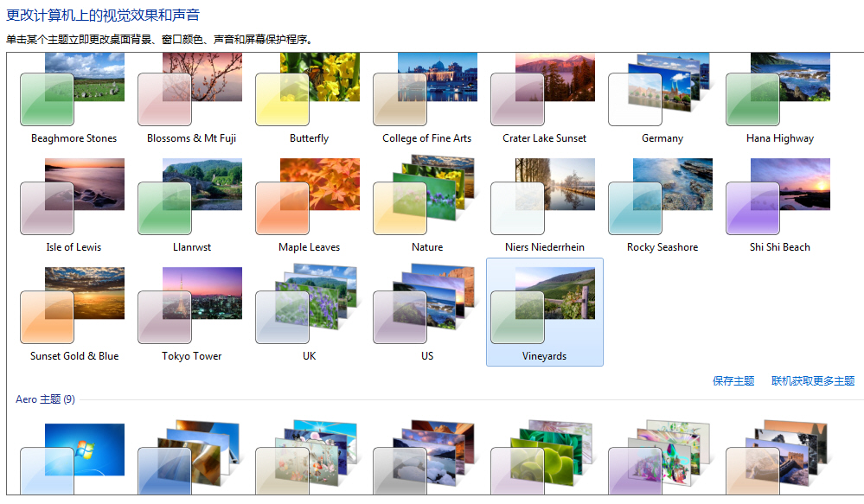Select the Beaghmore Stones theme

pos(72,95)
